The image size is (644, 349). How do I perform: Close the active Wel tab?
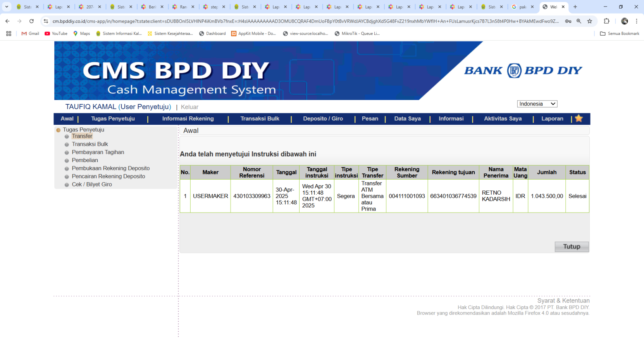tap(563, 7)
